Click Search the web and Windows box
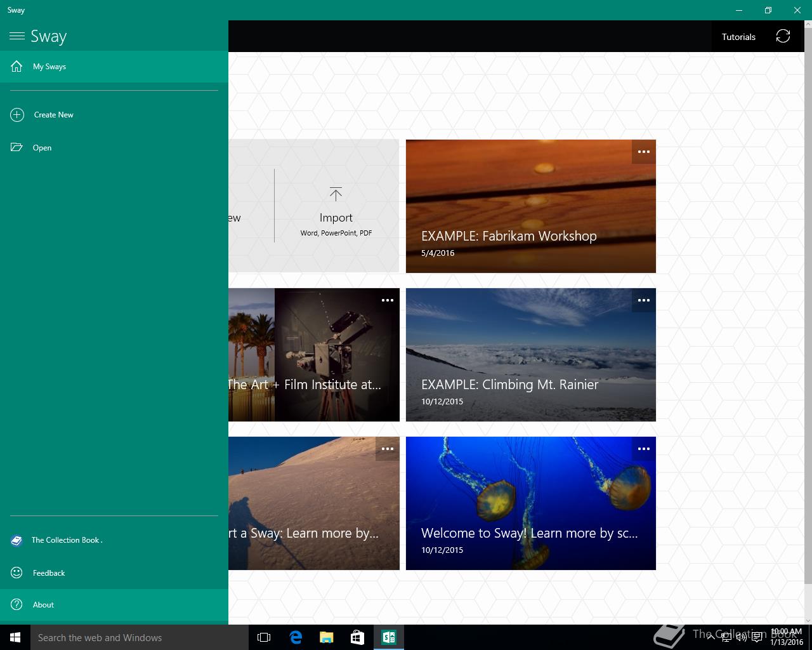Screen dimensions: 812x650 [x=140, y=637]
